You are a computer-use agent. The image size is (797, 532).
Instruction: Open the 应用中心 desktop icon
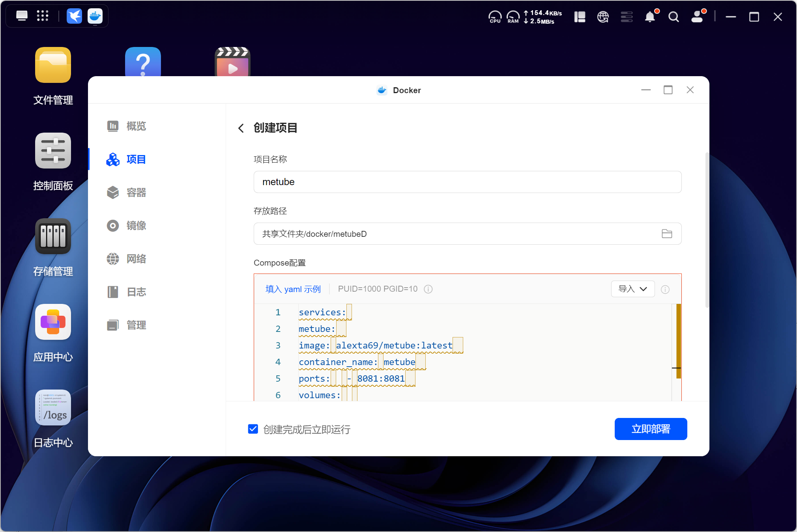point(53,322)
